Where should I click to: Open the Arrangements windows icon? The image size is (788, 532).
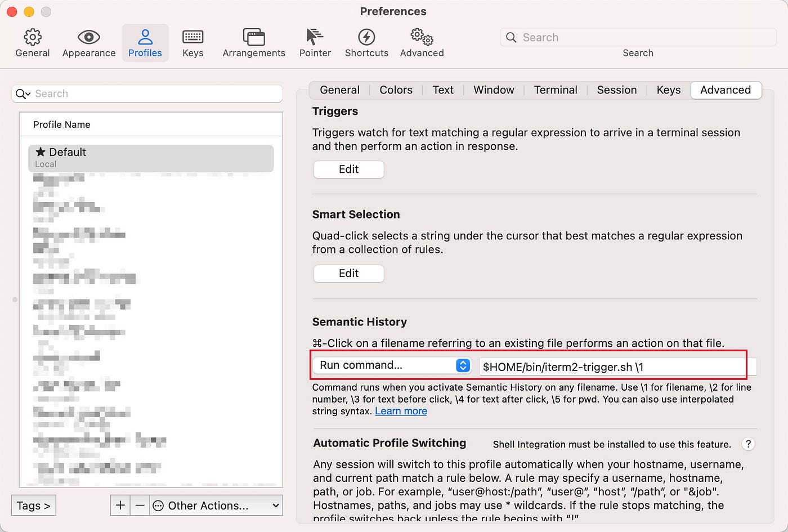coord(254,37)
